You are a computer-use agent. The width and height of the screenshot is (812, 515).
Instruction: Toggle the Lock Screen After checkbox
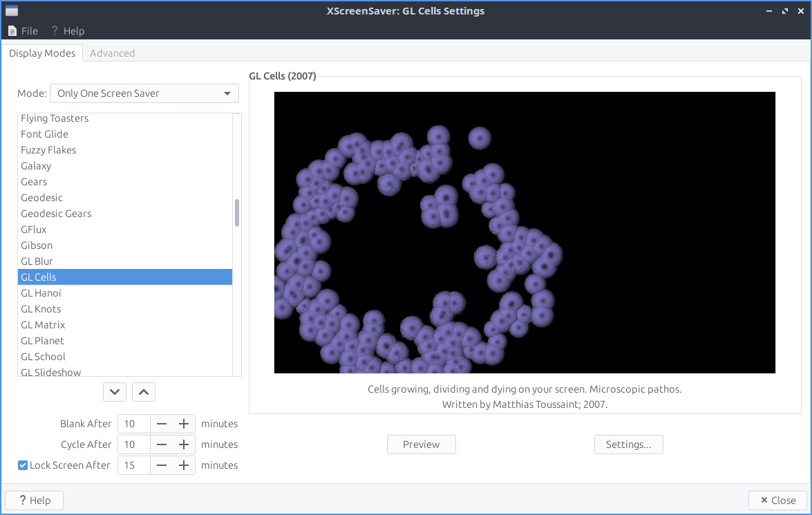(23, 465)
